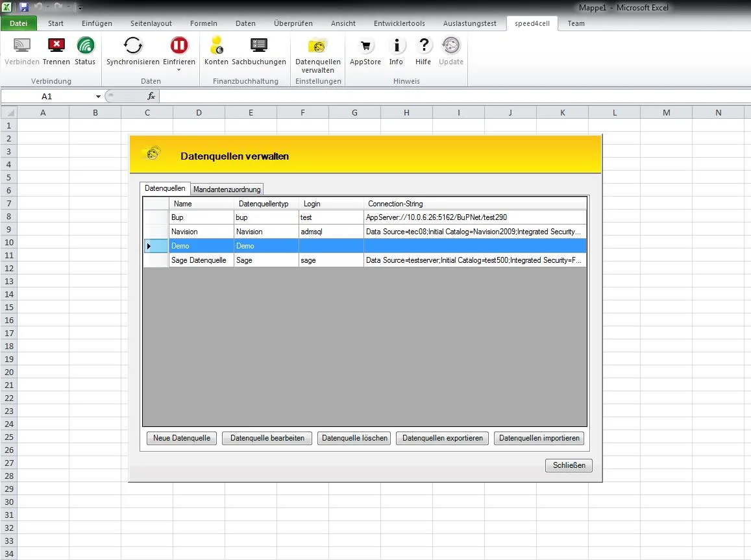Image resolution: width=751 pixels, height=560 pixels.
Task: Open the AppStore cart icon
Action: 365,45
